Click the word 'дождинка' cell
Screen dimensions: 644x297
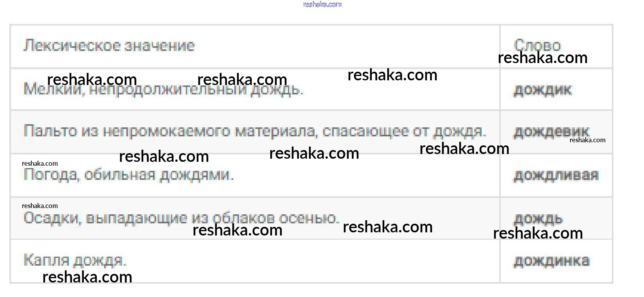(x=551, y=261)
